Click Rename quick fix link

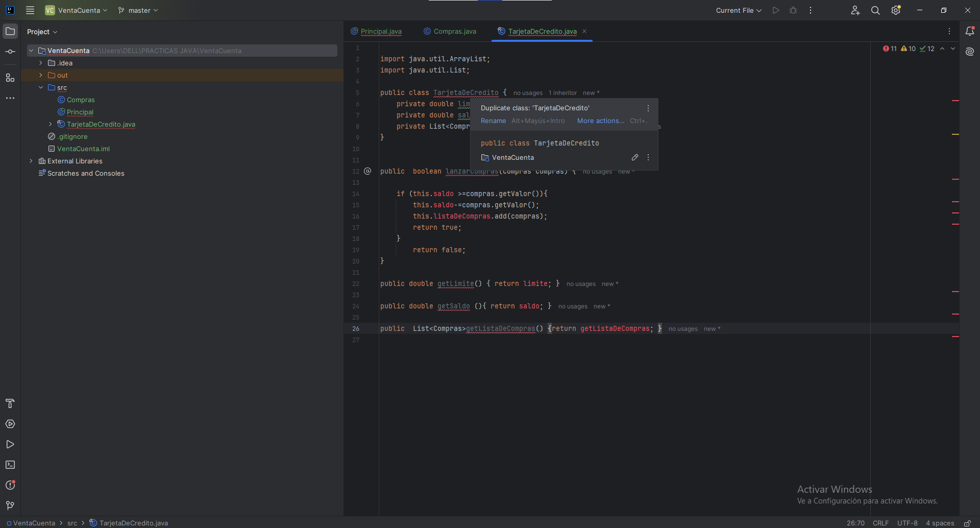click(x=493, y=121)
